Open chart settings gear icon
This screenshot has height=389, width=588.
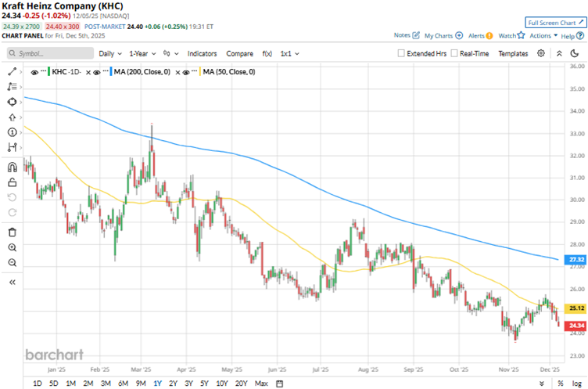point(541,53)
